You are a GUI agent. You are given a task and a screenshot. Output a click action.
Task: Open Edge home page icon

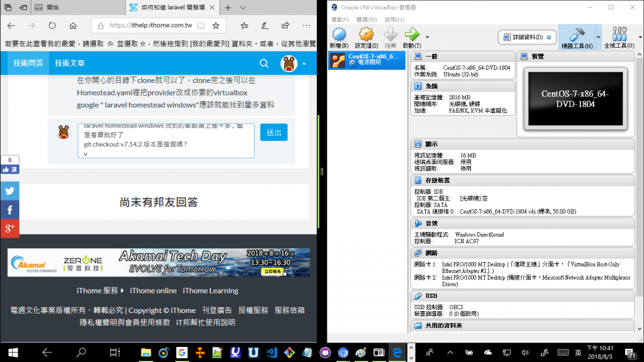click(x=73, y=25)
